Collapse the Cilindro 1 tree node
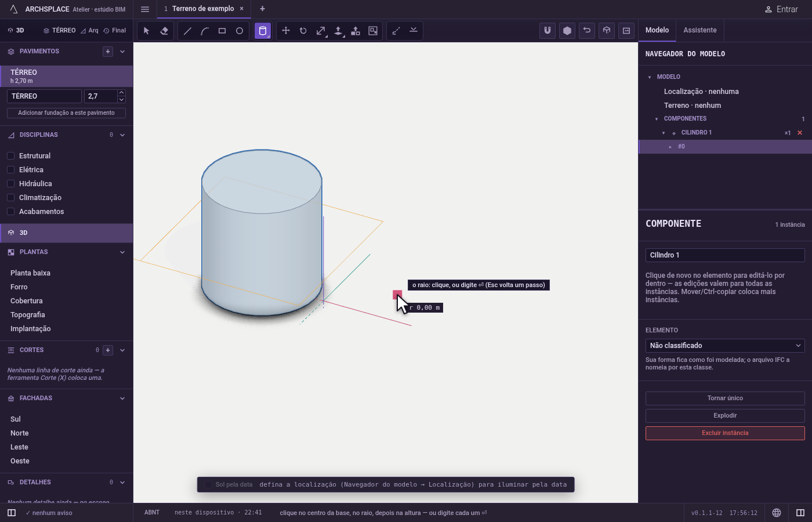 664,133
